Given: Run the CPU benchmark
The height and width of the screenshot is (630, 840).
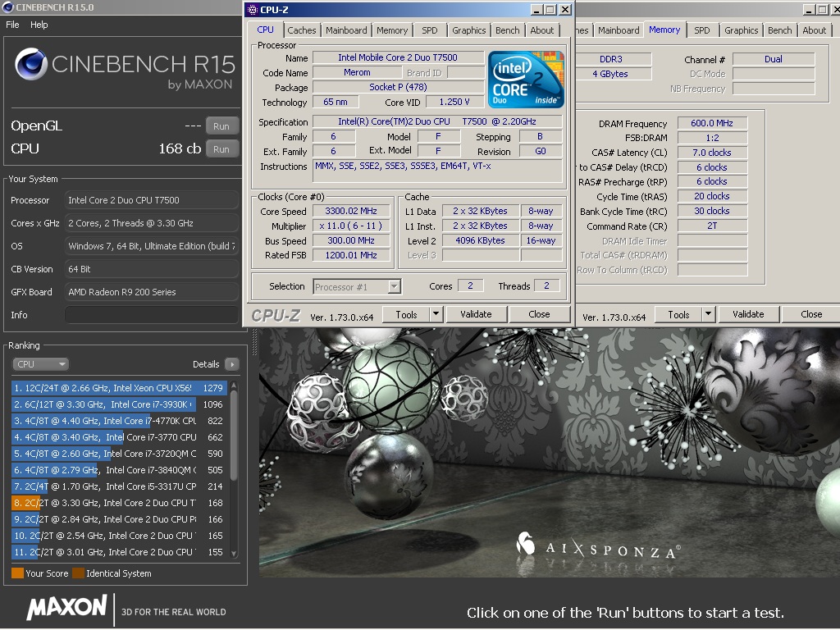Looking at the screenshot, I should click(221, 149).
